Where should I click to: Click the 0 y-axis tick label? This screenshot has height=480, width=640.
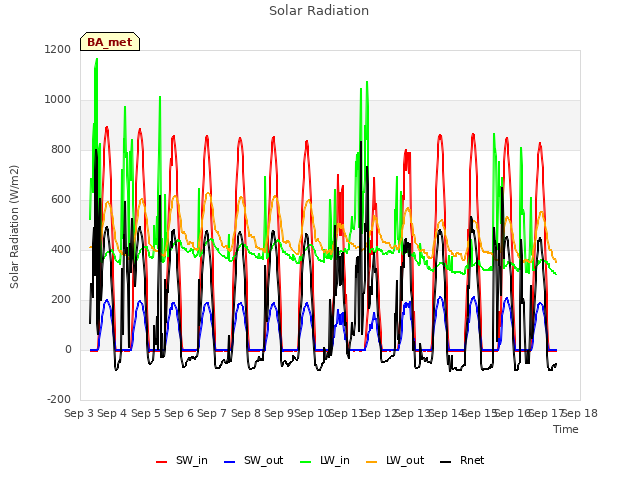coord(68,349)
